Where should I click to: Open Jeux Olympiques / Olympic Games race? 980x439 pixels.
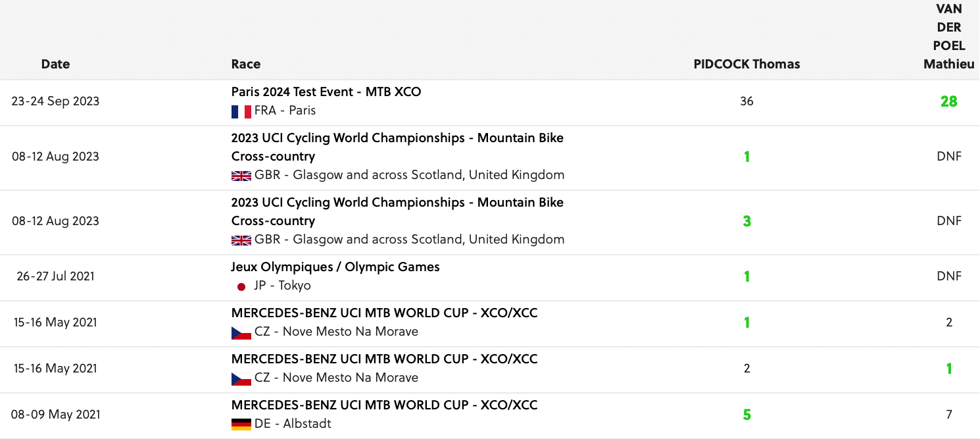(x=335, y=267)
